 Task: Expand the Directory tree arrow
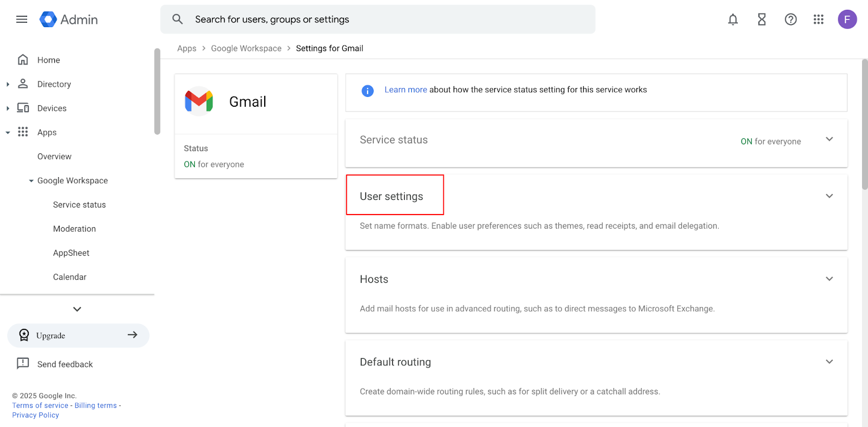[8, 84]
